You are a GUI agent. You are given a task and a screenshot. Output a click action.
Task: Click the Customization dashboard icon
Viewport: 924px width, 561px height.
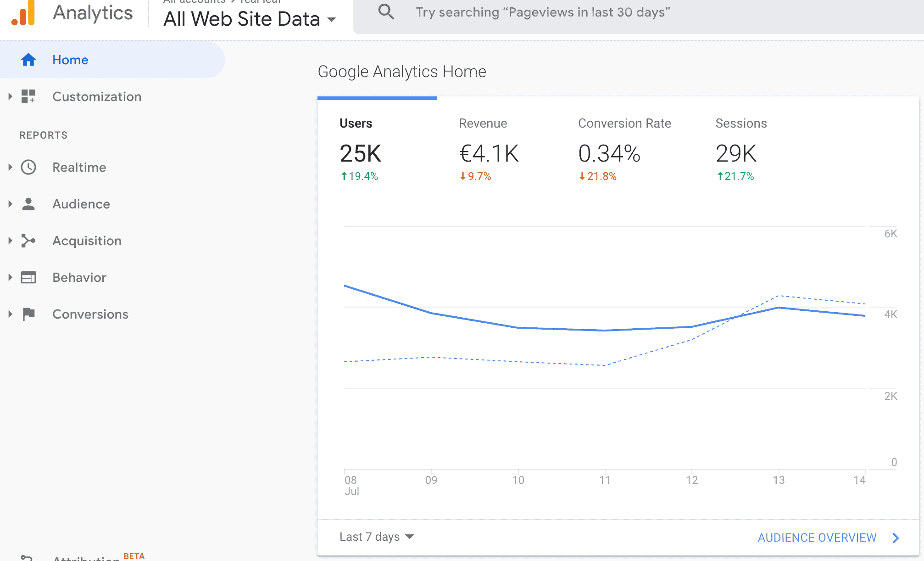[28, 96]
